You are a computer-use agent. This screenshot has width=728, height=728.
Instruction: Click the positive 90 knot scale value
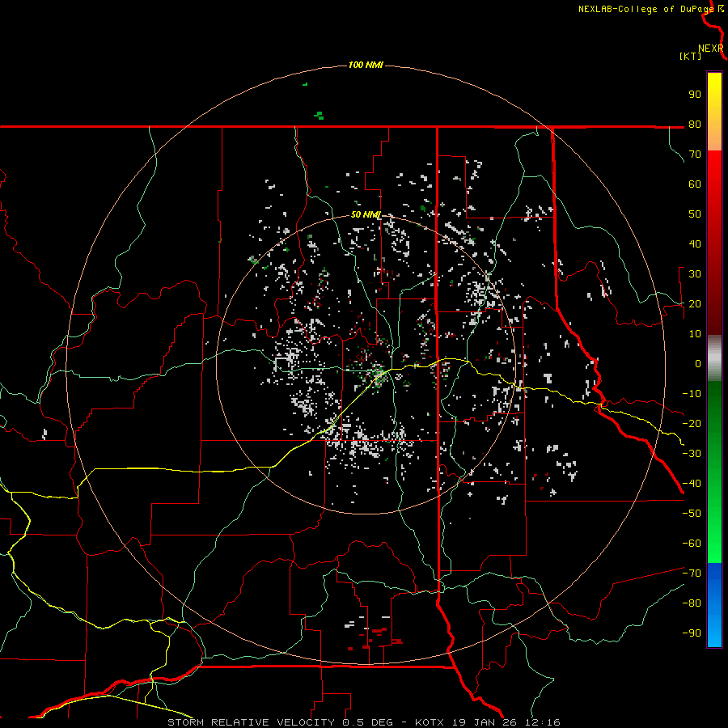click(x=695, y=95)
